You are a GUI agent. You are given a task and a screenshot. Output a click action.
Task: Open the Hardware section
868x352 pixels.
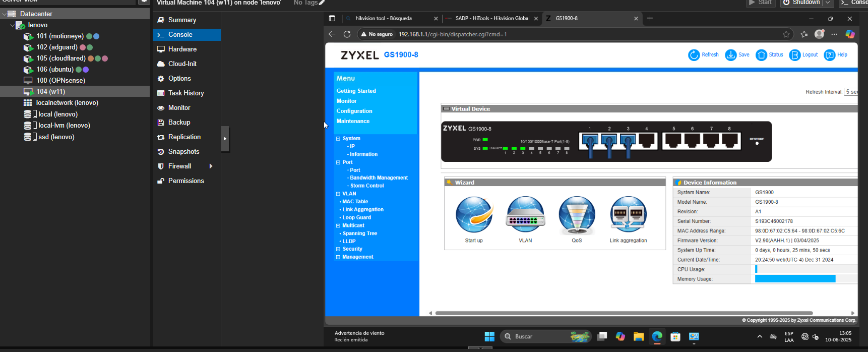point(187,49)
